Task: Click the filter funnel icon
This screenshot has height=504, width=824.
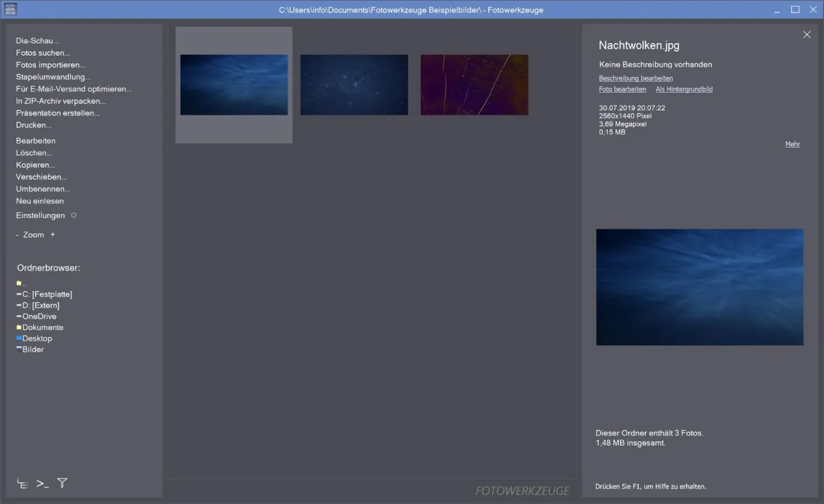Action: [x=62, y=483]
